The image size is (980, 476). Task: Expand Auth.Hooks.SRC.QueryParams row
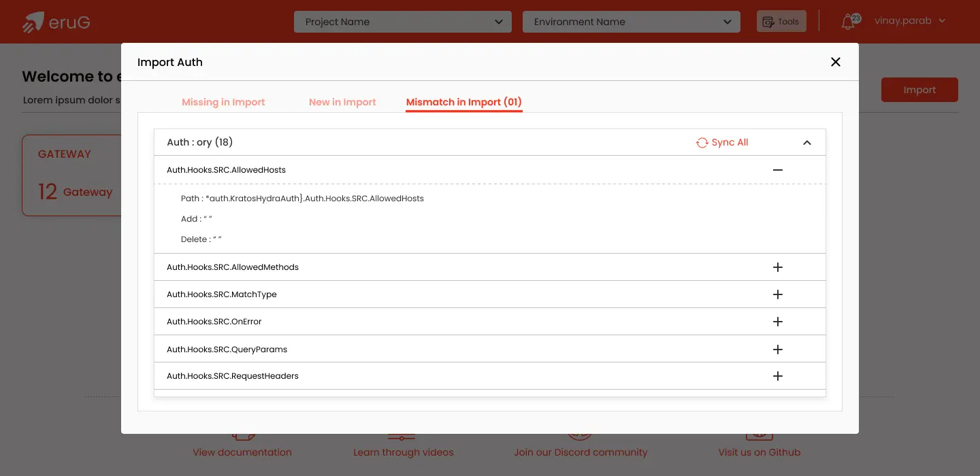tap(778, 350)
